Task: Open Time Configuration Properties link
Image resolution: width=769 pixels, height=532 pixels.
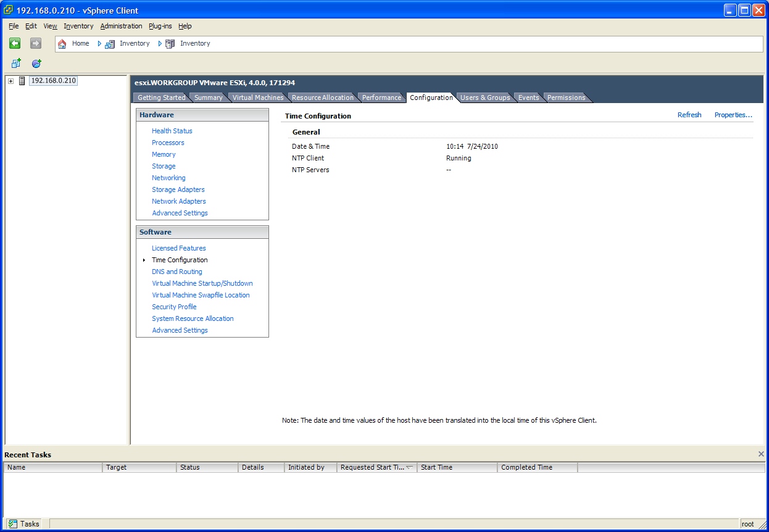Action: (x=733, y=115)
